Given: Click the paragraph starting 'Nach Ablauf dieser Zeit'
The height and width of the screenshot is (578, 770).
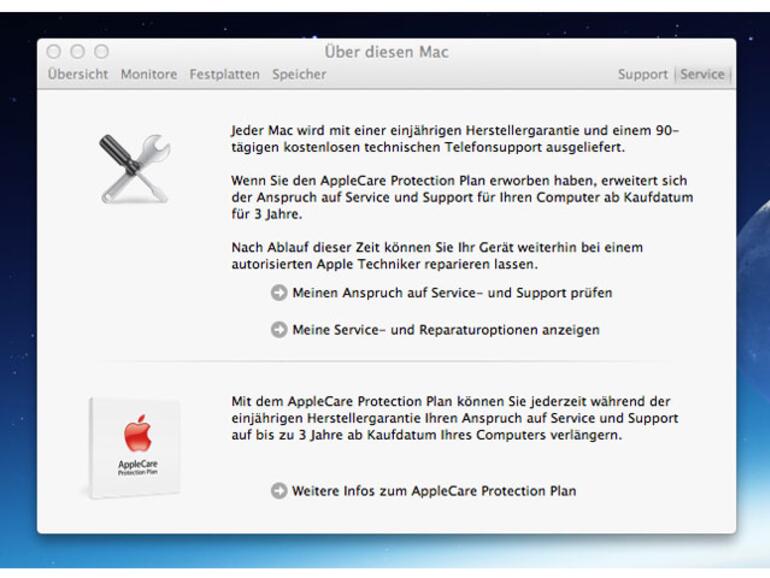Looking at the screenshot, I should point(437,256).
